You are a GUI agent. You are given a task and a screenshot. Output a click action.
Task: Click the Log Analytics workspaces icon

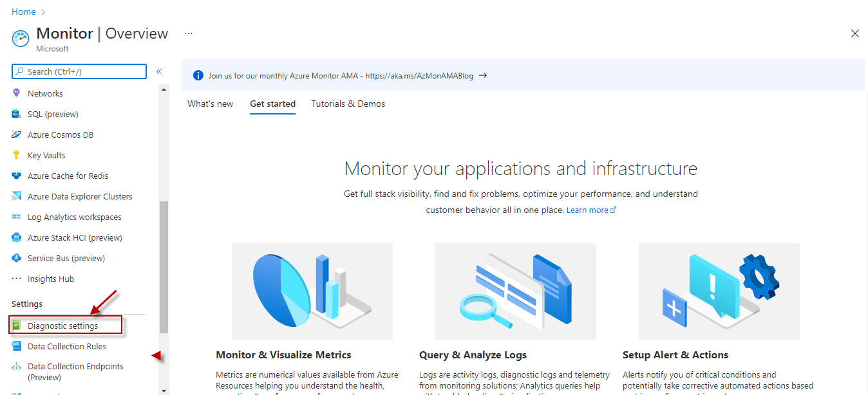coord(17,217)
